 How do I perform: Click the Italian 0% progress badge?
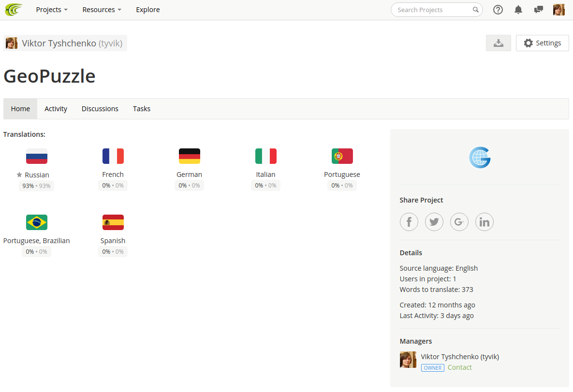265,186
